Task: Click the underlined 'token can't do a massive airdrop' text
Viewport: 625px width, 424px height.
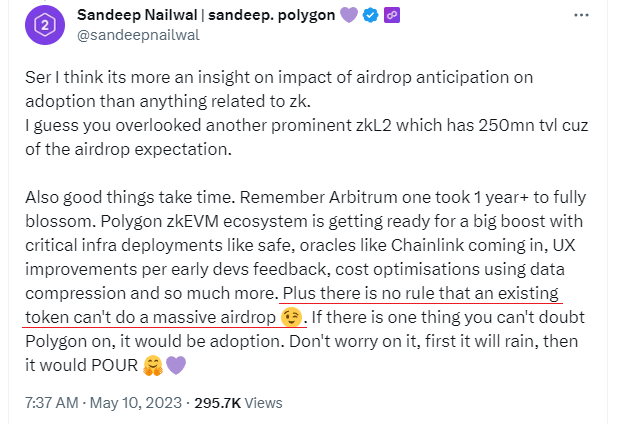Action: coord(150,317)
